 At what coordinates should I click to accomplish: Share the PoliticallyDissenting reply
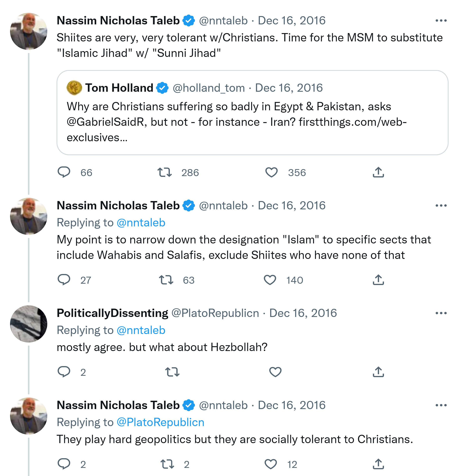378,372
